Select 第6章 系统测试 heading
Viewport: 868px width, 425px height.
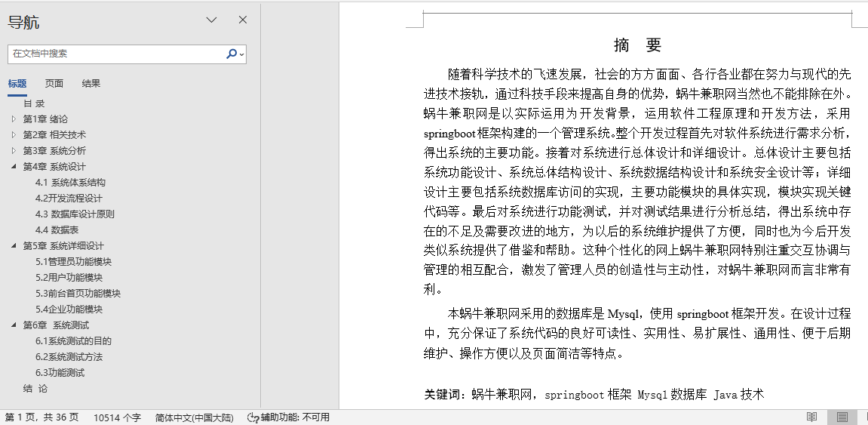(56, 325)
